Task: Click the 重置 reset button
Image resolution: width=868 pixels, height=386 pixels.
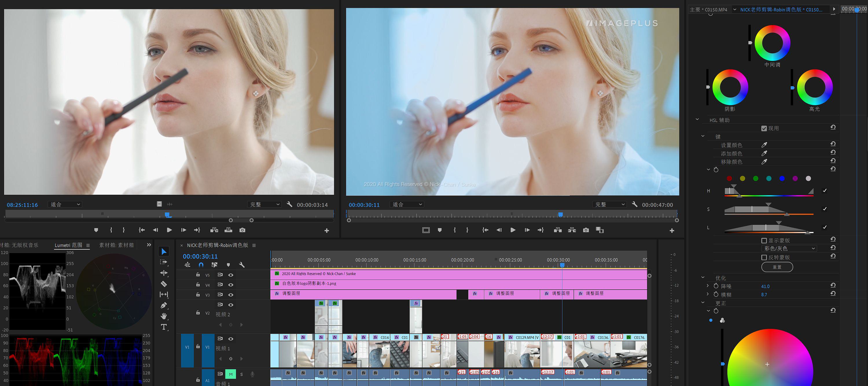Action: [777, 267]
